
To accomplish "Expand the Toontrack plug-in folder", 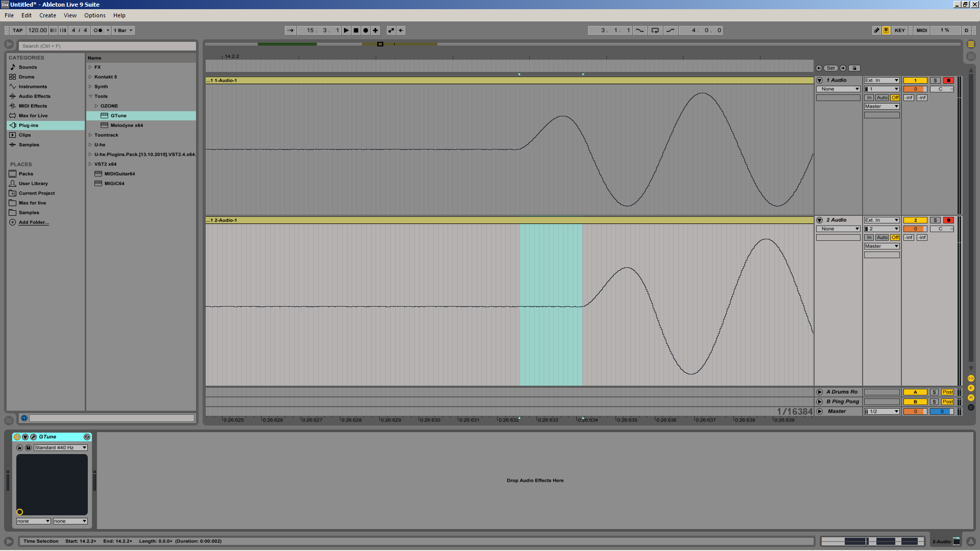I will [x=90, y=135].
